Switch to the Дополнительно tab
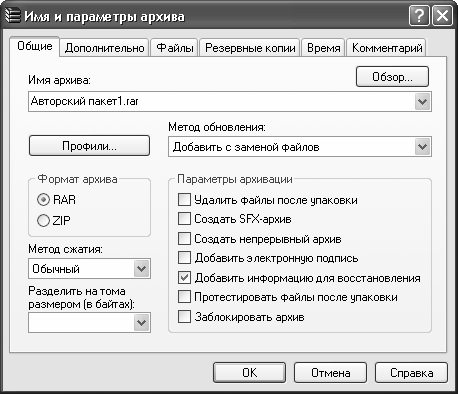Screen dimensions: 458x394 point(105,48)
